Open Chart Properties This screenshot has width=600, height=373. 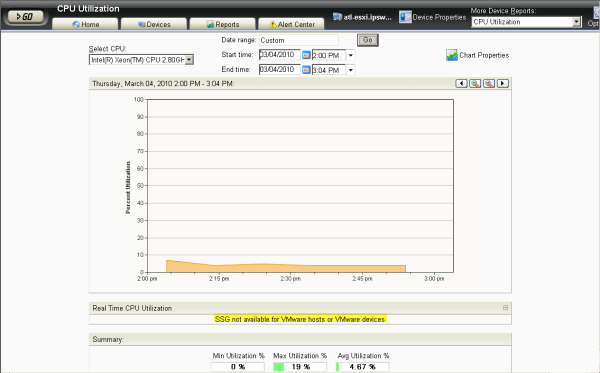[x=478, y=55]
